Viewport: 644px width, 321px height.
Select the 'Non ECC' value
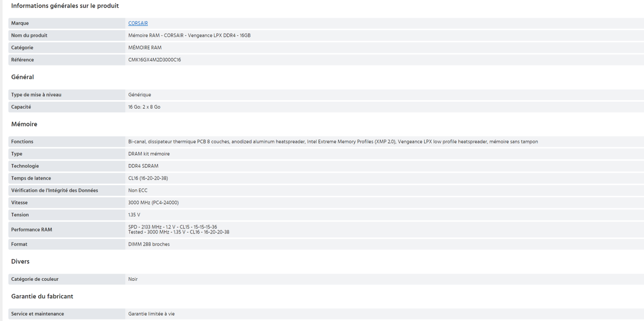click(138, 190)
